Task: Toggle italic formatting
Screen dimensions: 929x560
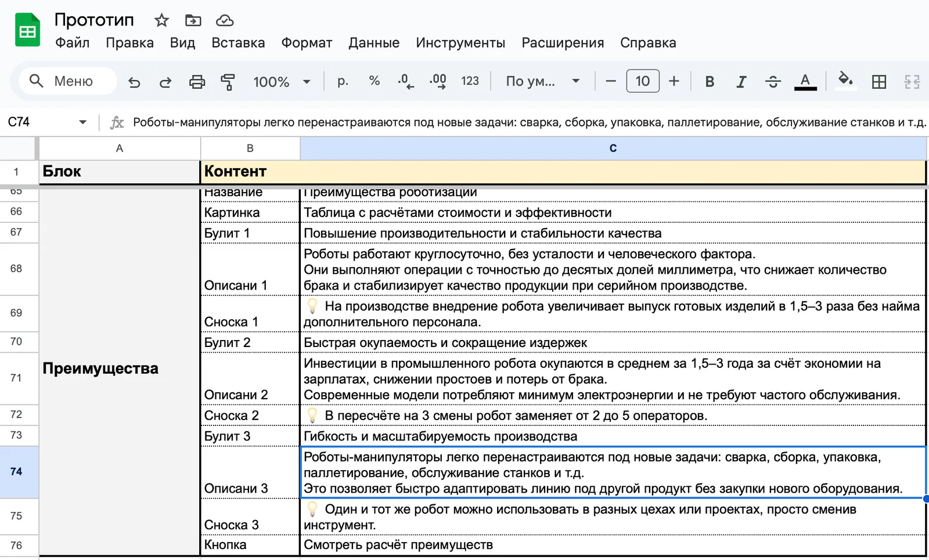Action: tap(741, 82)
